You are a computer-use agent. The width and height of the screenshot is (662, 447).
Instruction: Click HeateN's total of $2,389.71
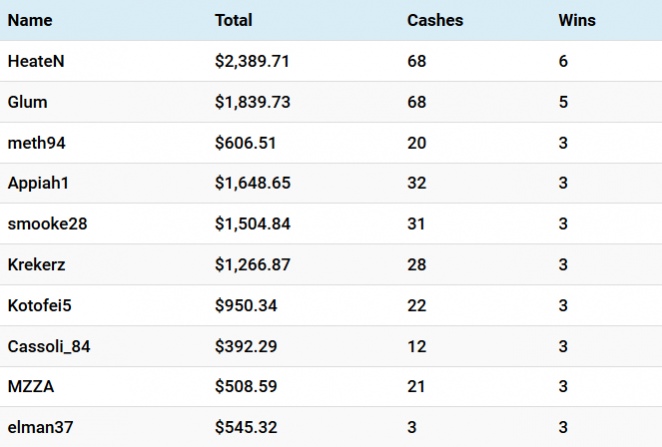[x=252, y=61]
